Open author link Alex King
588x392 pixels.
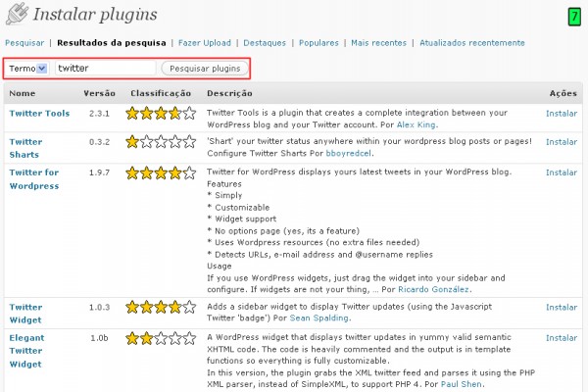pos(416,124)
